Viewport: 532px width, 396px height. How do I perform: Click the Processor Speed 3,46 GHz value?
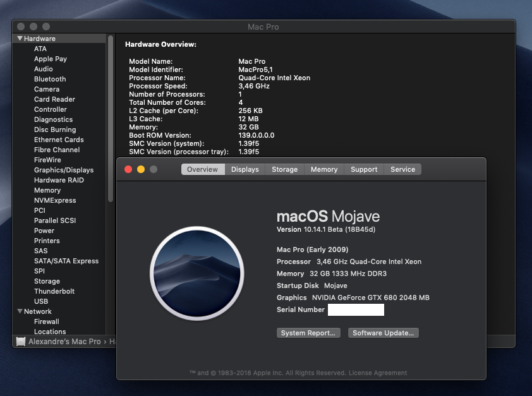click(x=254, y=86)
